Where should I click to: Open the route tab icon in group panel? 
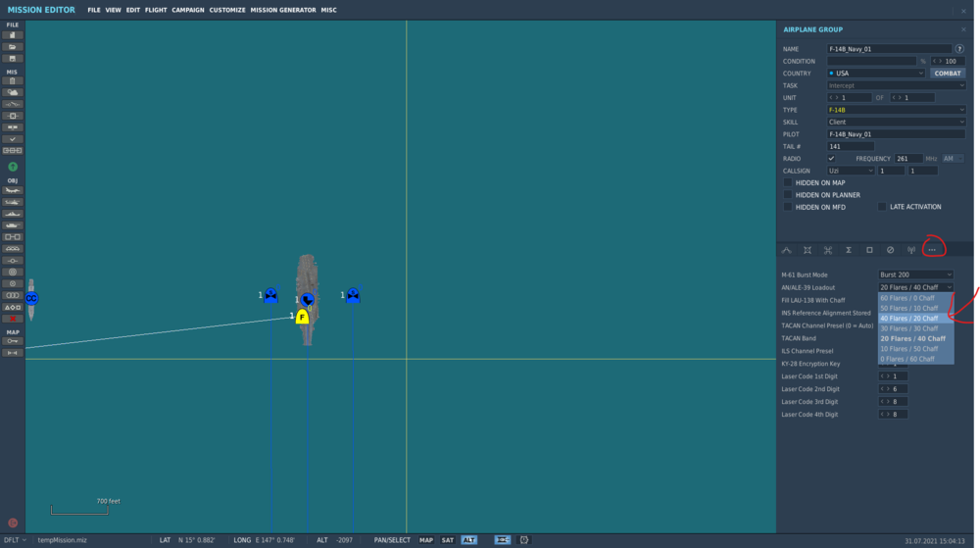[787, 250]
